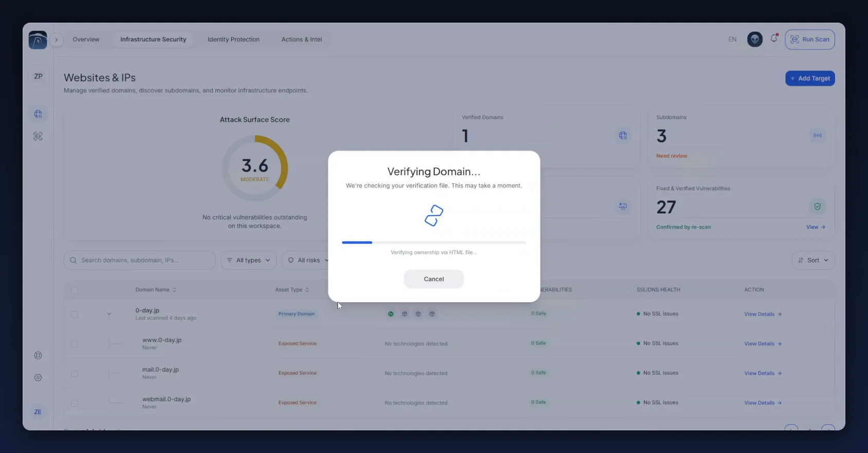
Task: Expand the sidebar with the chevron arrow
Action: [x=57, y=40]
